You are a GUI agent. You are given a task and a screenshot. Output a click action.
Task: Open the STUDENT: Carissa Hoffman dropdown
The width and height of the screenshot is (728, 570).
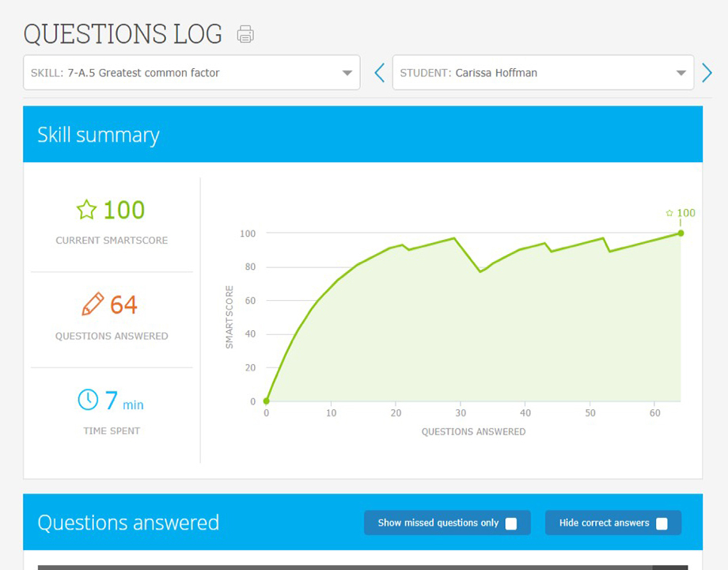[x=543, y=72]
